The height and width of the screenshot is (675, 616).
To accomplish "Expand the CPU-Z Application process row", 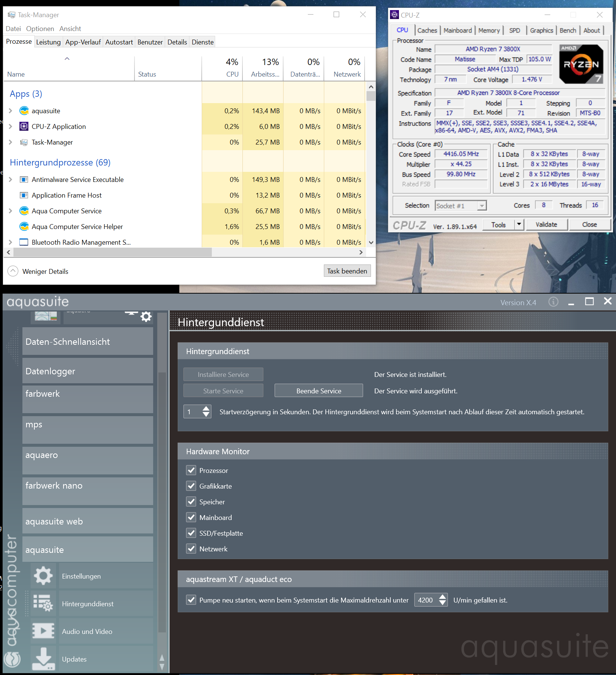I will (x=10, y=127).
